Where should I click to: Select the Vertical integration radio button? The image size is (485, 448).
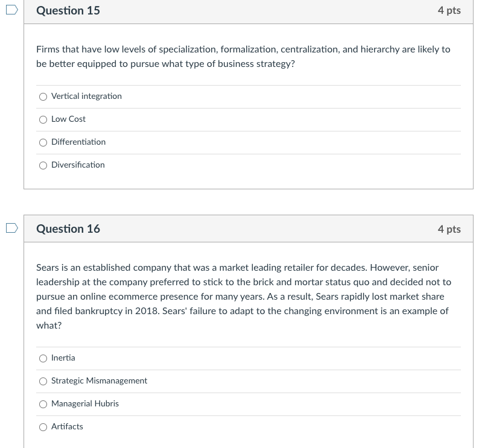click(x=43, y=96)
